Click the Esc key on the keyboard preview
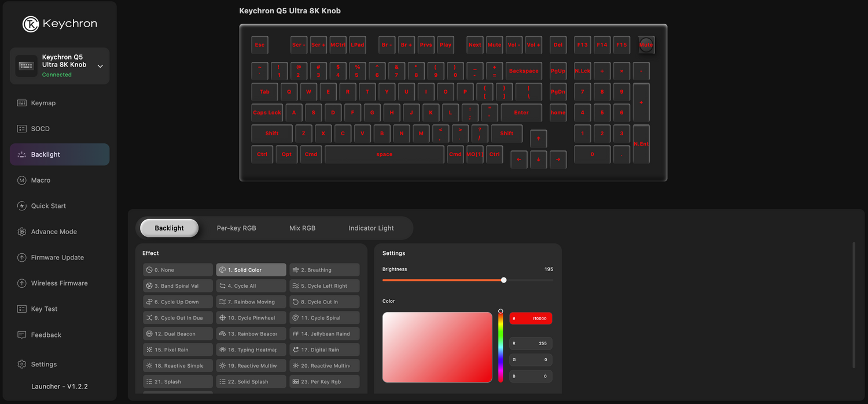This screenshot has height=404, width=868. tap(259, 45)
